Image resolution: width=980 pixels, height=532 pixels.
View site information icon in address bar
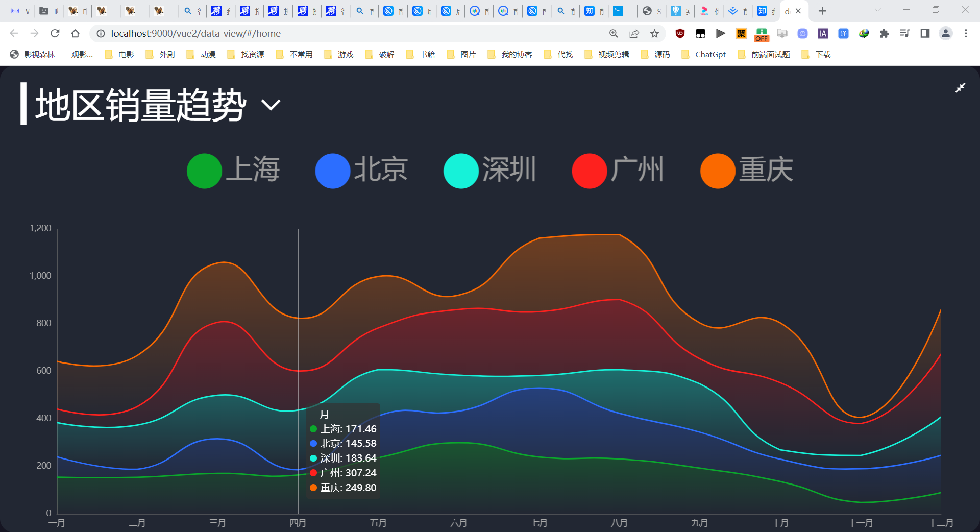(101, 33)
